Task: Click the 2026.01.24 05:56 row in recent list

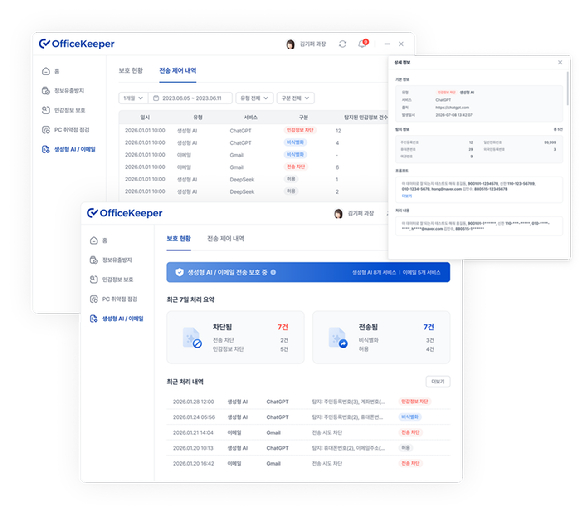Action: [x=308, y=417]
